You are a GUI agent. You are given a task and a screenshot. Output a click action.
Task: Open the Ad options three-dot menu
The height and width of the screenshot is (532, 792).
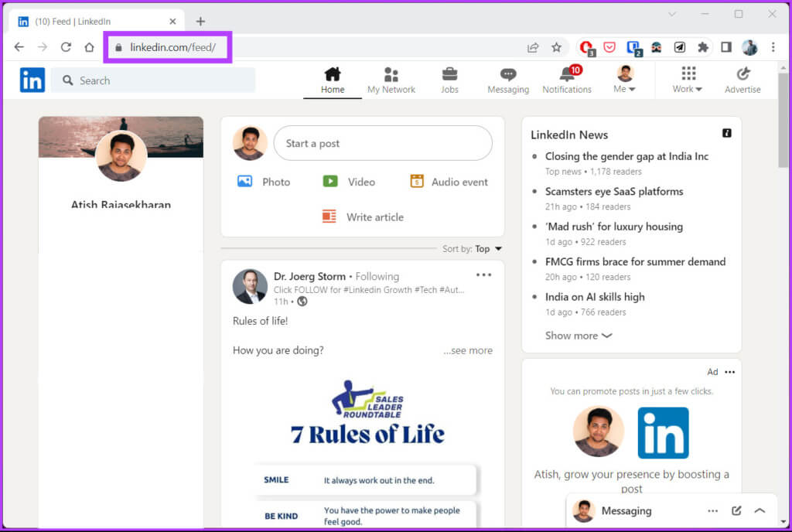(x=730, y=372)
